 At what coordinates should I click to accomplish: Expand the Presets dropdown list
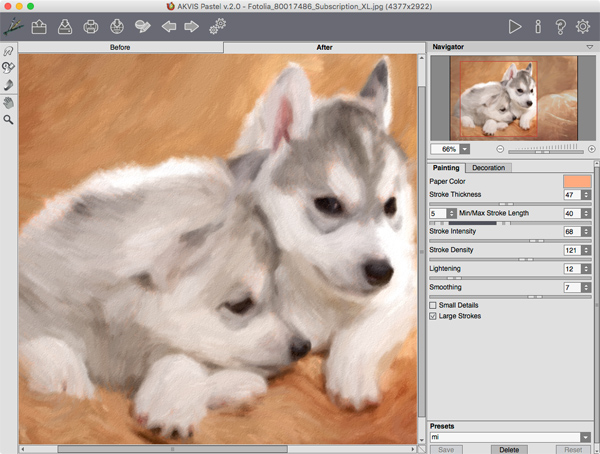tap(587, 437)
